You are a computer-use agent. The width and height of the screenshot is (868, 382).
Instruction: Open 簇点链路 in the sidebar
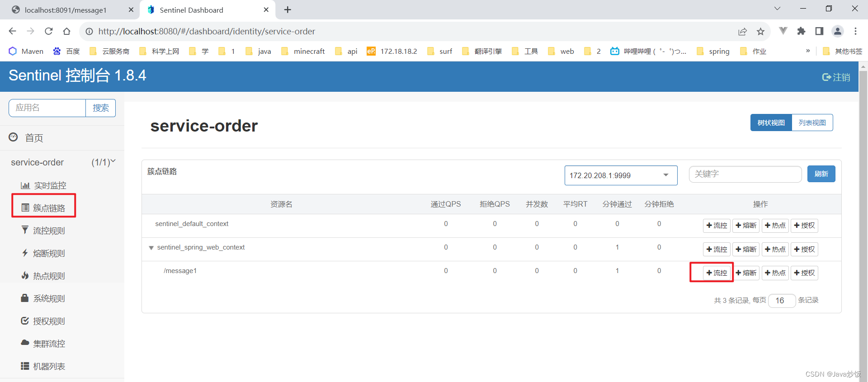43,208
